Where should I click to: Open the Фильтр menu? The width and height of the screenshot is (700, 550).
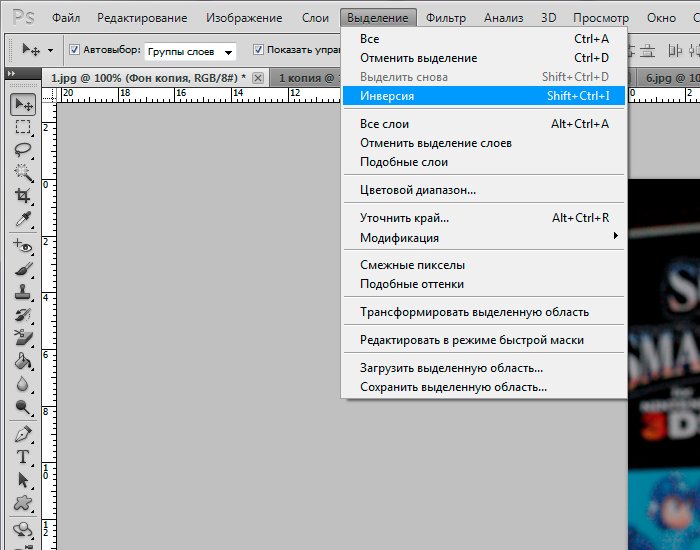click(x=445, y=18)
